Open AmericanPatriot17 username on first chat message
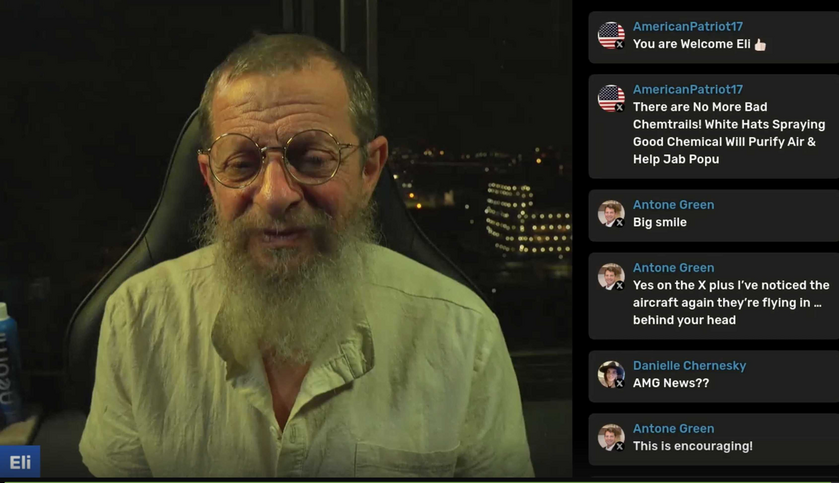The width and height of the screenshot is (839, 483). (x=688, y=26)
